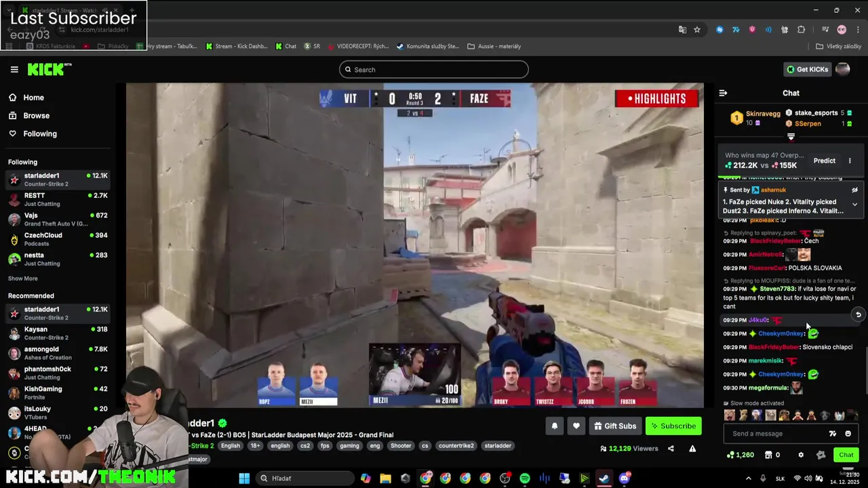Expand Following list with Show more

point(23,279)
